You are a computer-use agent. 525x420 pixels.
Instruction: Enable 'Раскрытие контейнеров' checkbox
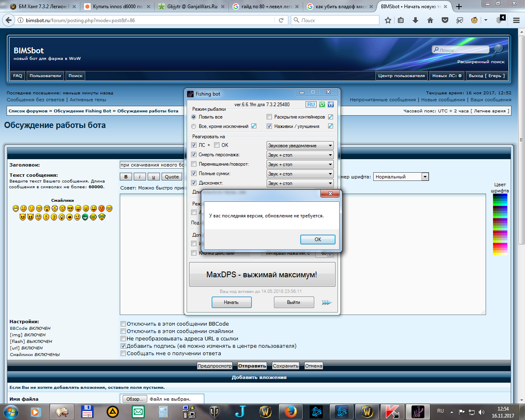269,117
